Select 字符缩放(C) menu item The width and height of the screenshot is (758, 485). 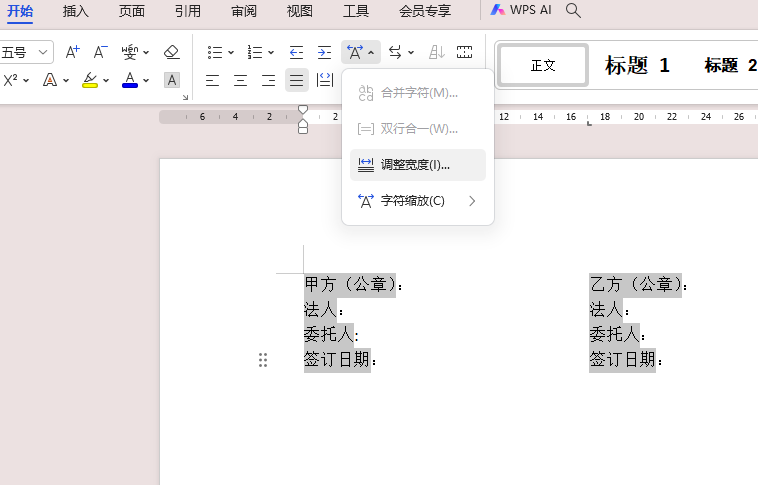pyautogui.click(x=418, y=201)
